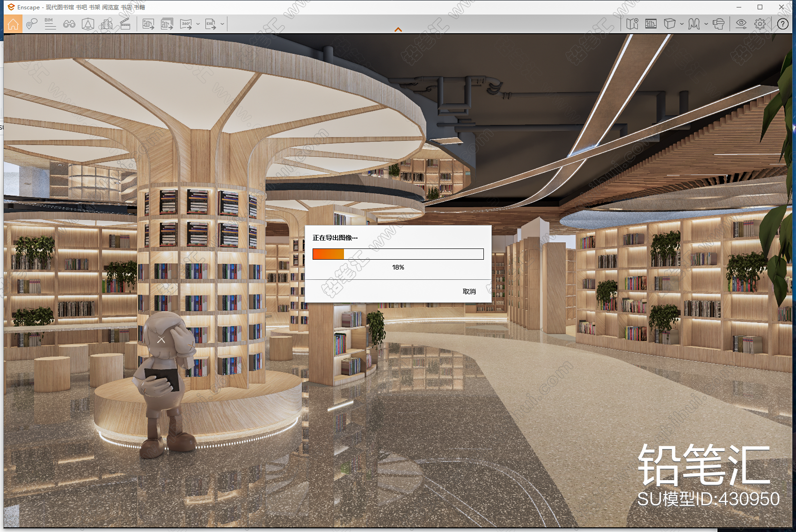Open general settings gear icon

tap(760, 24)
